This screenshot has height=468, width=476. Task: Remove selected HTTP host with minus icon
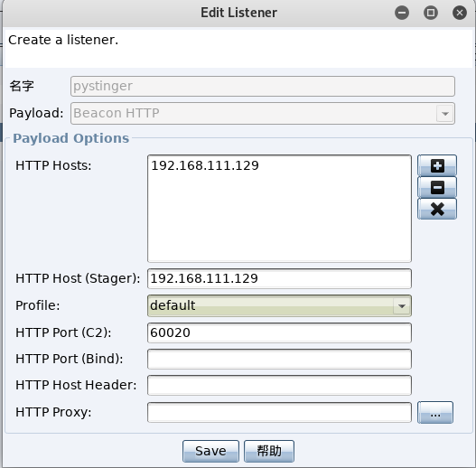tap(437, 187)
